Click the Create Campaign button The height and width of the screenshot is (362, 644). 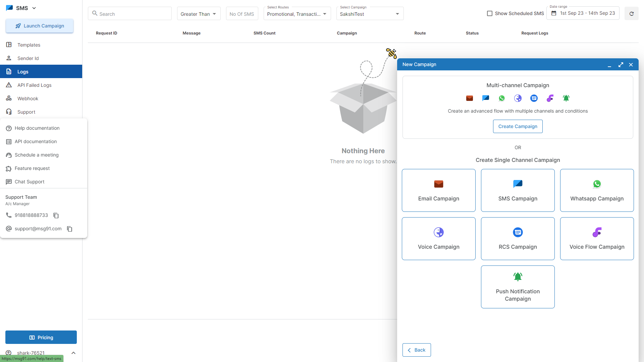pyautogui.click(x=518, y=126)
